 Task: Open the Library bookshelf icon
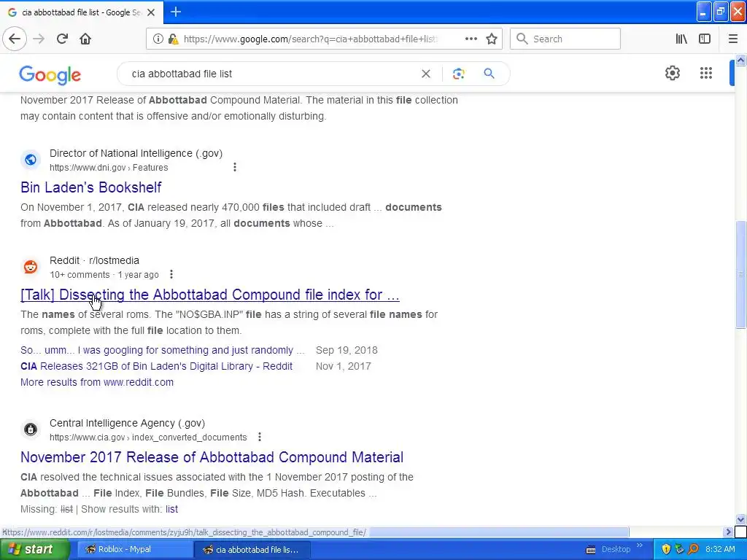pos(681,39)
